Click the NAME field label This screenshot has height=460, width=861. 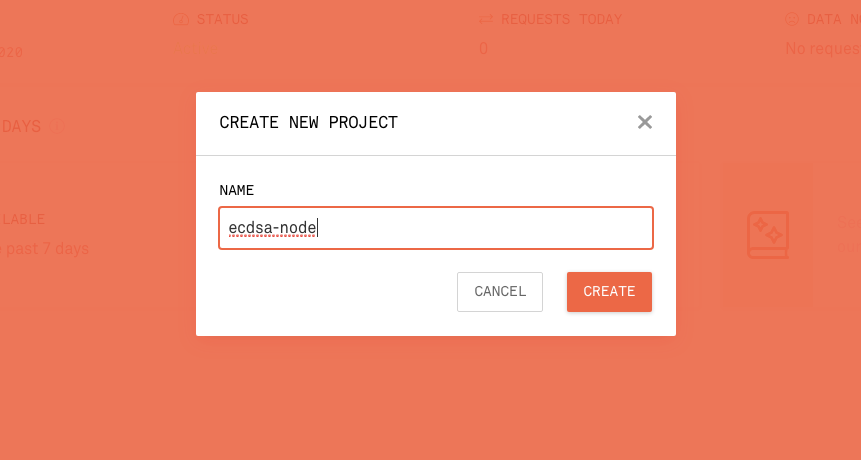237,190
